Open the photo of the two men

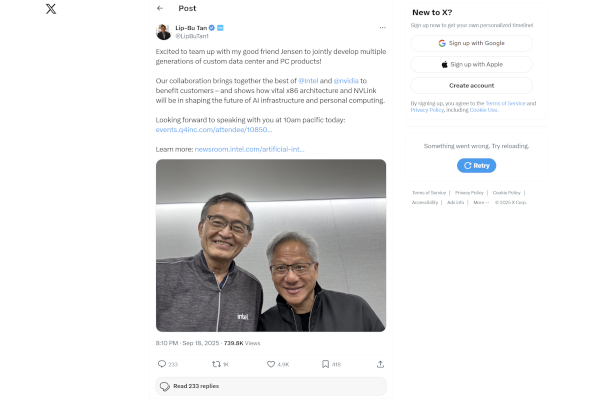tap(270, 245)
